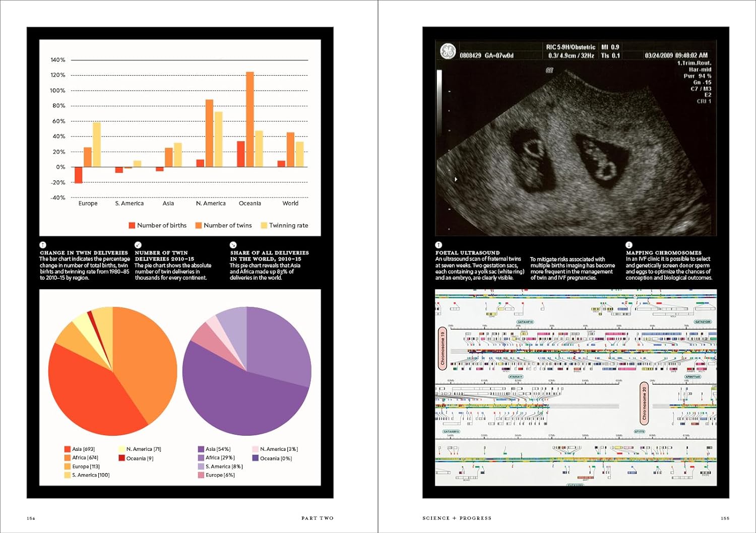Click the negative Europe births bar
This screenshot has width=756, height=533.
(x=79, y=175)
